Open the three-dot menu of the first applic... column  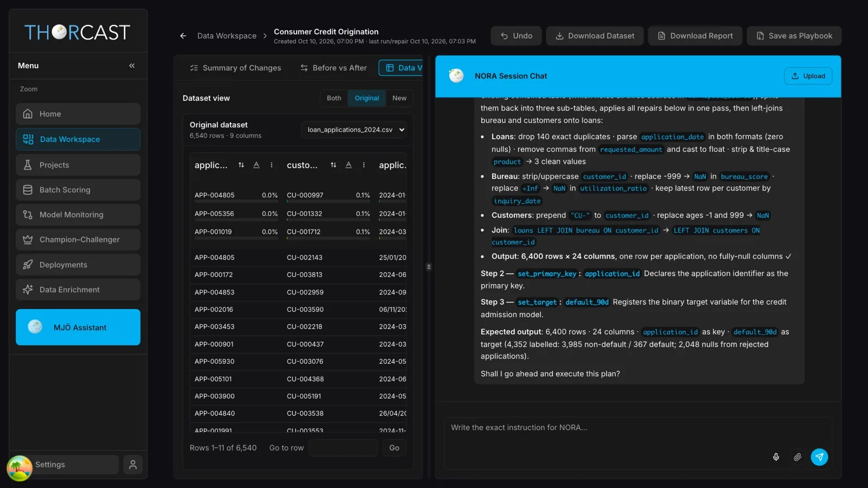click(x=272, y=165)
